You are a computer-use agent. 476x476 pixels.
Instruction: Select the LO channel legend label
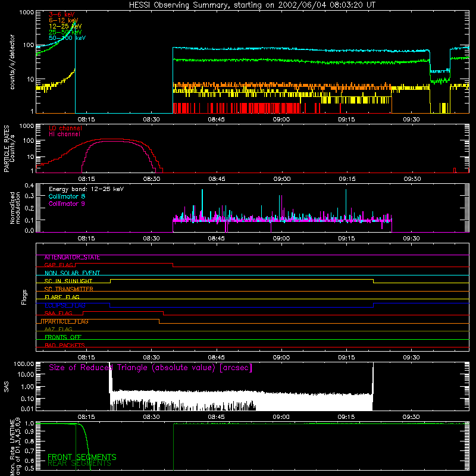(65, 128)
